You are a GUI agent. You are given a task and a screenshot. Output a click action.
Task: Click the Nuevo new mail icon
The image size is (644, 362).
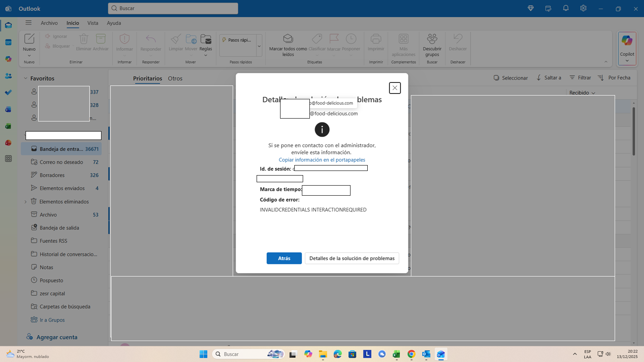(29, 39)
